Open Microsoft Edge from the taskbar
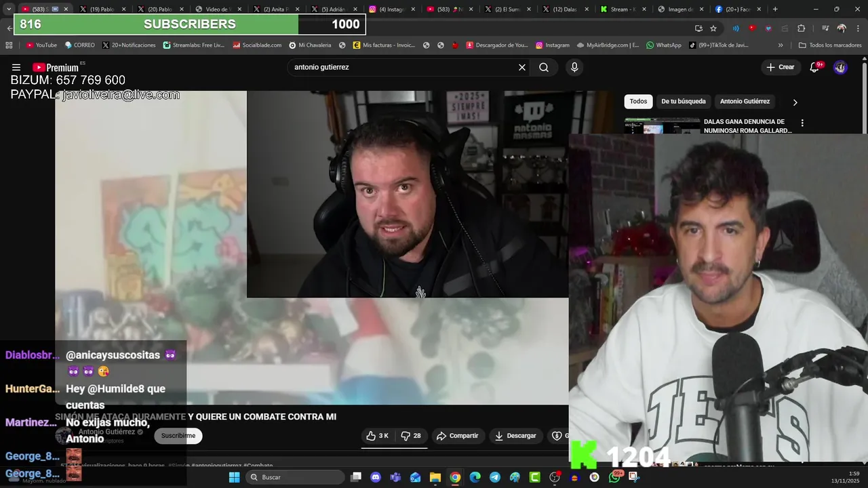Image resolution: width=868 pixels, height=488 pixels. point(475,477)
